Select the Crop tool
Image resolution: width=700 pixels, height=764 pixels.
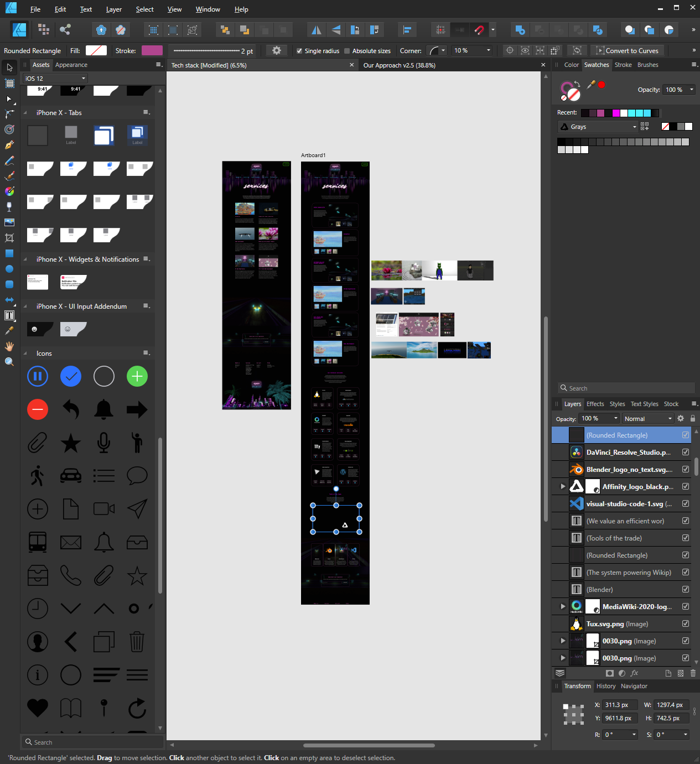tap(9, 238)
